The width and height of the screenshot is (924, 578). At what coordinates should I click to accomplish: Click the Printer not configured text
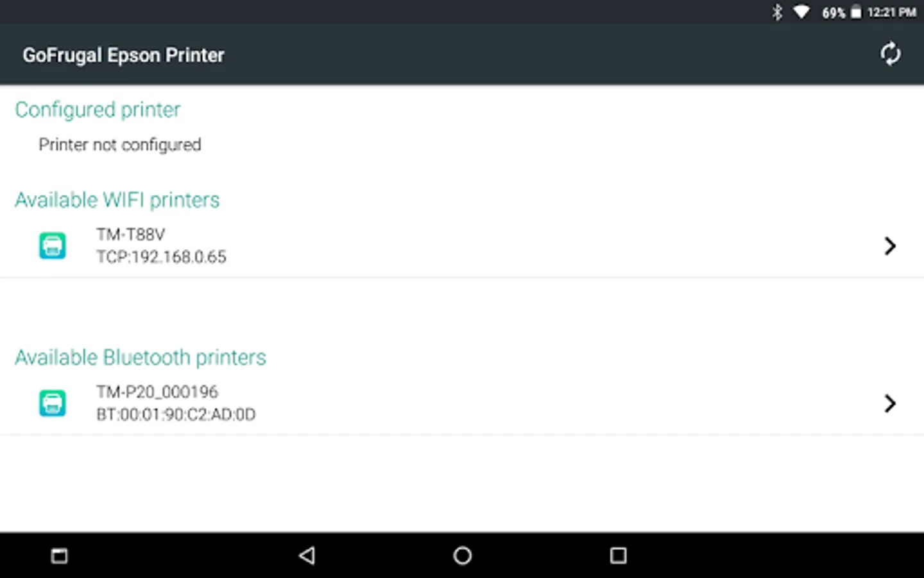pyautogui.click(x=120, y=144)
